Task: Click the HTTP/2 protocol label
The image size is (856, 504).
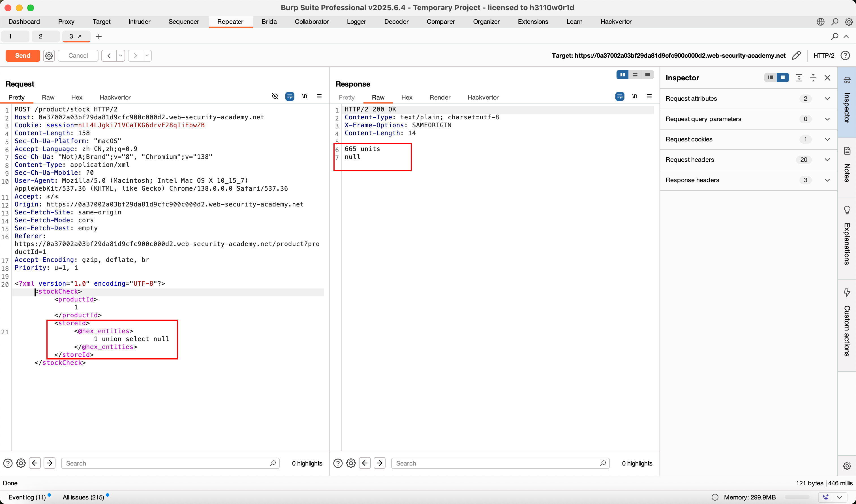Action: tap(823, 55)
